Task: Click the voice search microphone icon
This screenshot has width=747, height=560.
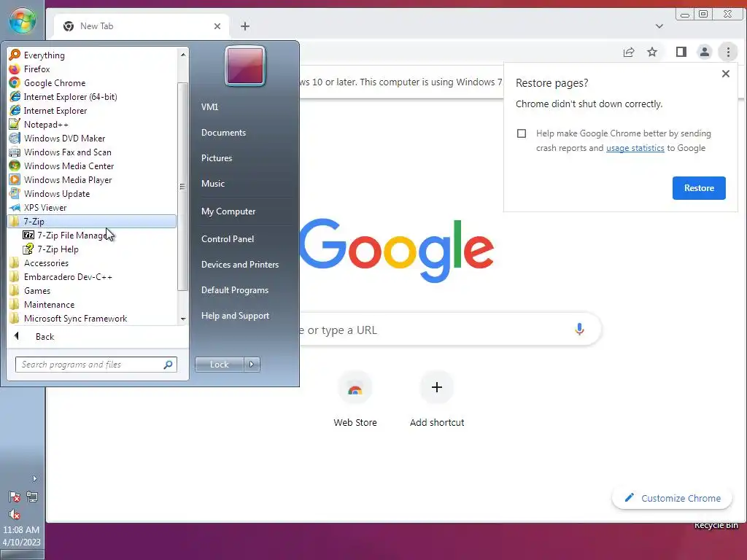Action: click(579, 329)
